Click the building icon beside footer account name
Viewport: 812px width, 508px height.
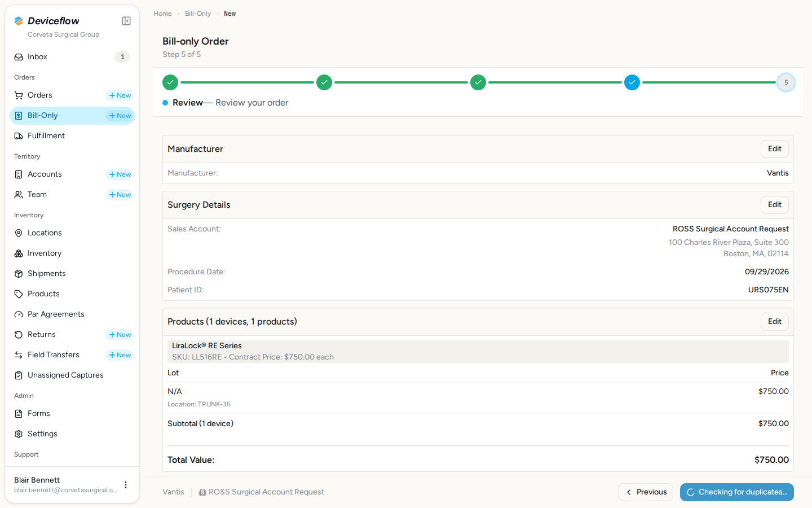202,492
